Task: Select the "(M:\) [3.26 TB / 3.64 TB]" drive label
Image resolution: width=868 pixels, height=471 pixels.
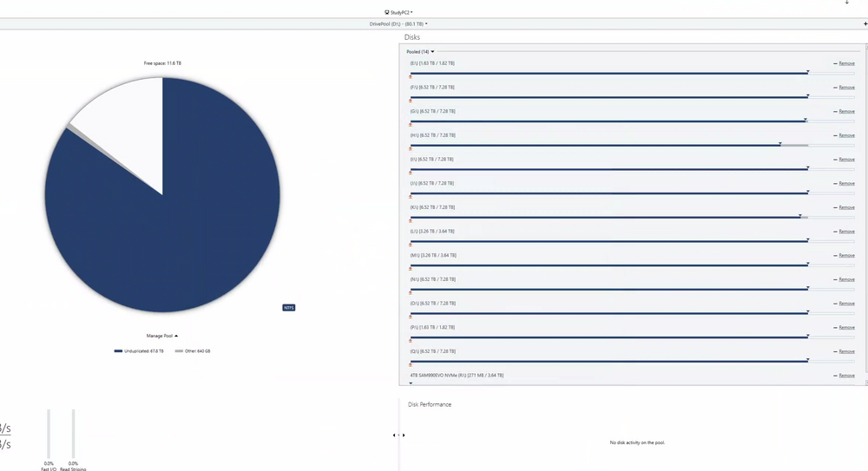Action: pyautogui.click(x=433, y=255)
